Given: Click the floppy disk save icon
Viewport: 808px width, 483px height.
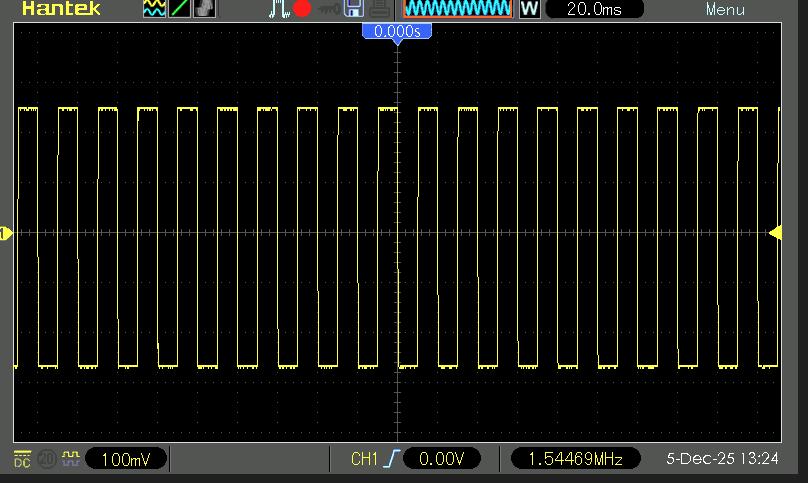Looking at the screenshot, I should coord(353,10).
